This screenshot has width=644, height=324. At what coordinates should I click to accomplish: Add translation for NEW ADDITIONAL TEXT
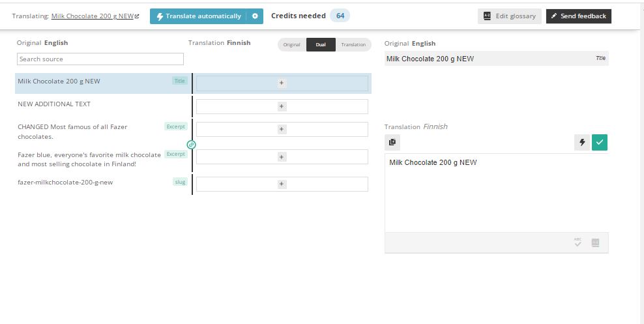click(282, 106)
